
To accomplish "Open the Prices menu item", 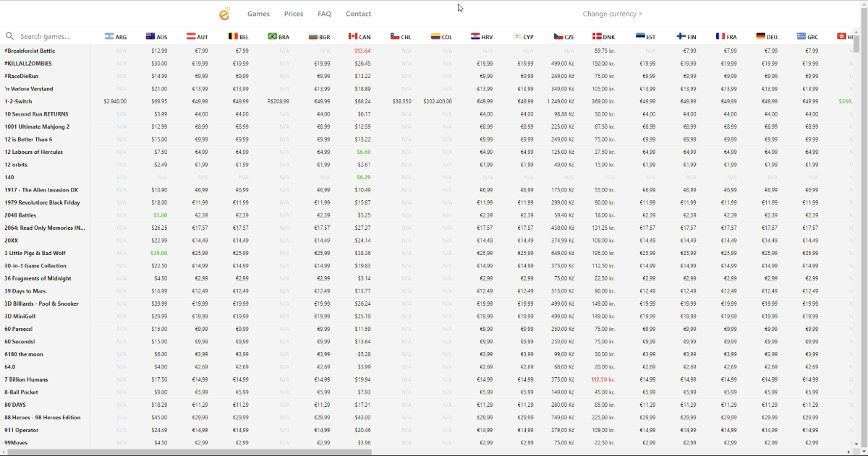I will coord(294,14).
